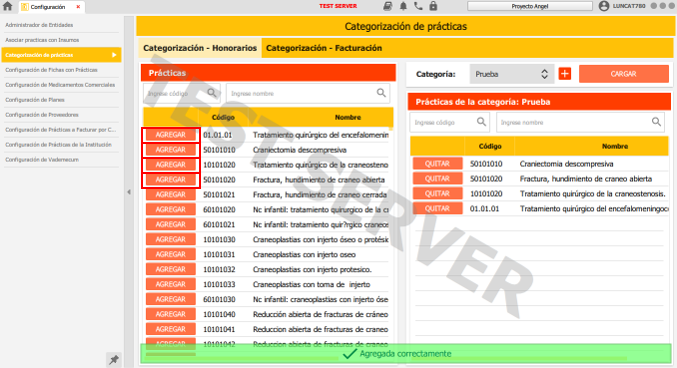The width and height of the screenshot is (677, 368).
Task: Click Código header in category table
Action: coord(490,146)
